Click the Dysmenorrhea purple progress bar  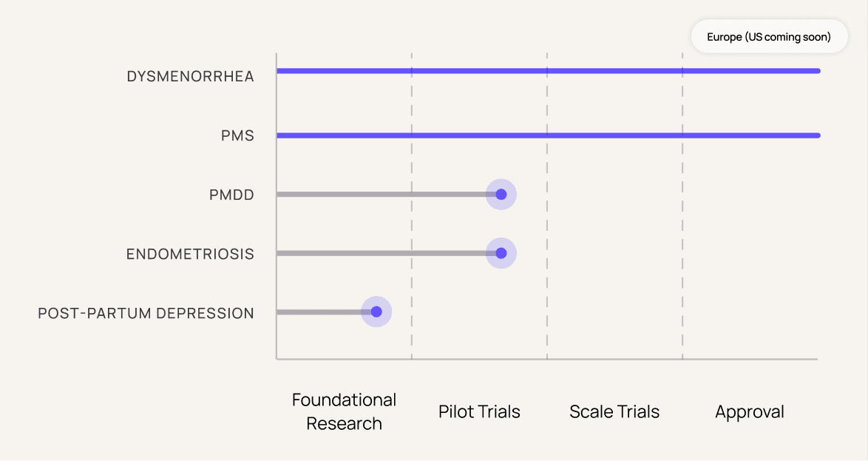547,71
